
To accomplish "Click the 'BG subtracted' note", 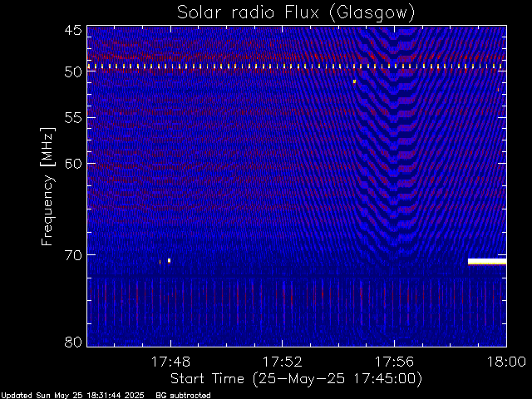I will (x=183, y=396).
